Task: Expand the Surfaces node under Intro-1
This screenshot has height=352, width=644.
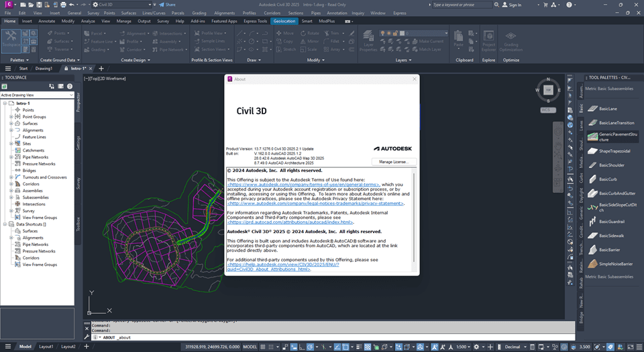Action: [11, 124]
